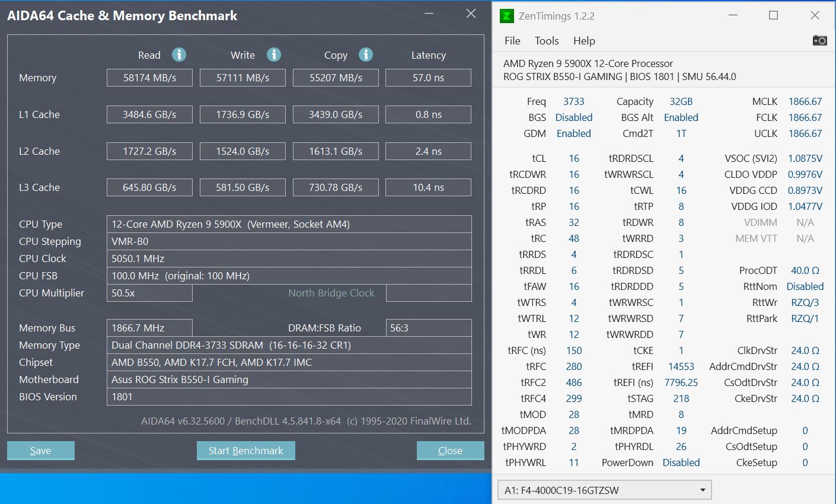Minimize the ZenTimings window
Image resolution: width=836 pixels, height=504 pixels.
[x=733, y=15]
